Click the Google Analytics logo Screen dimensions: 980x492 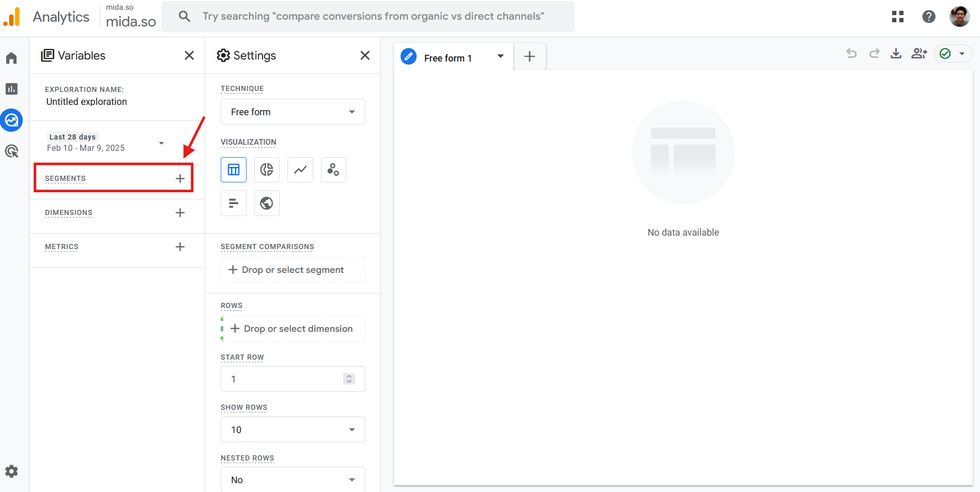[11, 17]
